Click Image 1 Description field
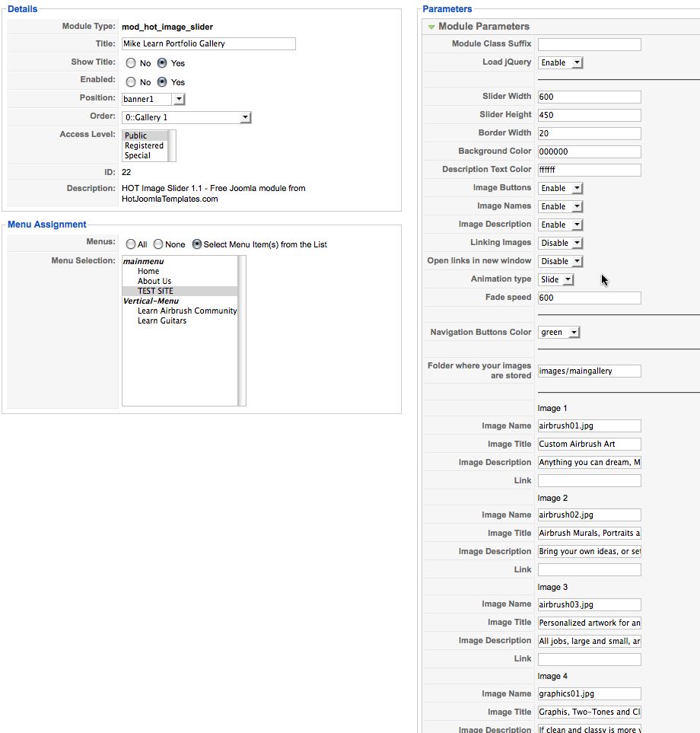This screenshot has height=733, width=700. tap(589, 462)
